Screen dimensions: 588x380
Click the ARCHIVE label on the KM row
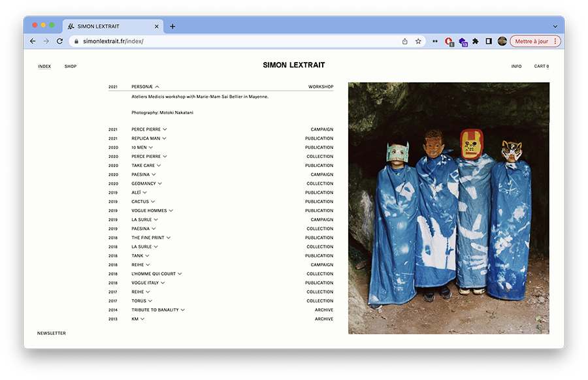[324, 319]
